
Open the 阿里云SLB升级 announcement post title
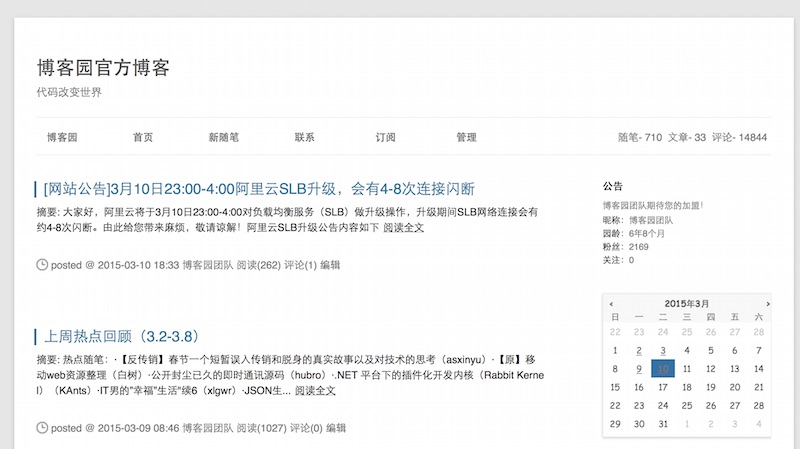click(259, 189)
